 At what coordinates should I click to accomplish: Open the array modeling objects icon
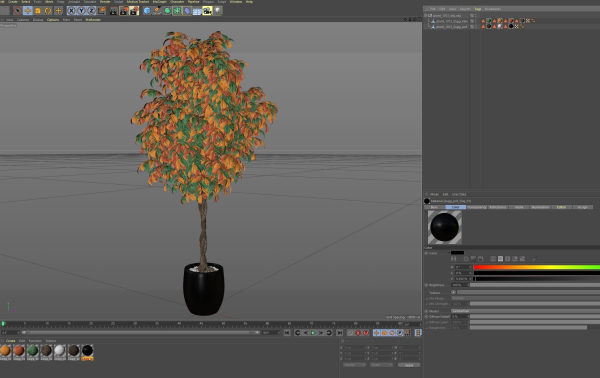click(177, 11)
